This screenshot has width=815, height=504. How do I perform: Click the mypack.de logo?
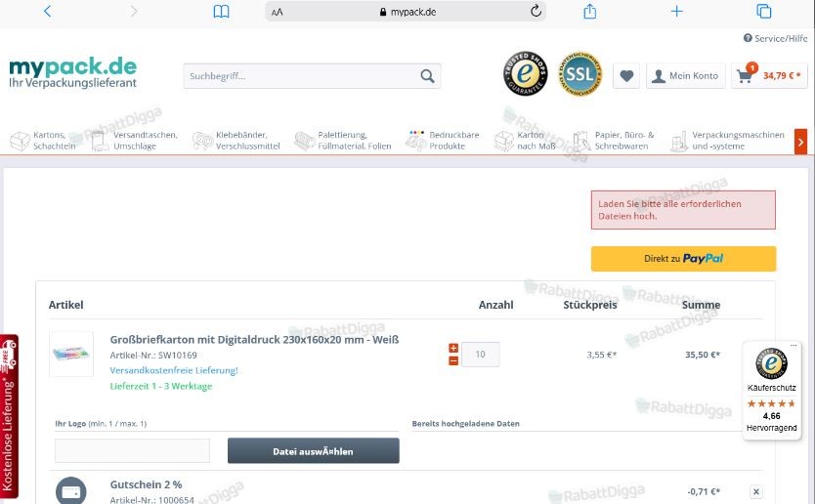click(72, 72)
